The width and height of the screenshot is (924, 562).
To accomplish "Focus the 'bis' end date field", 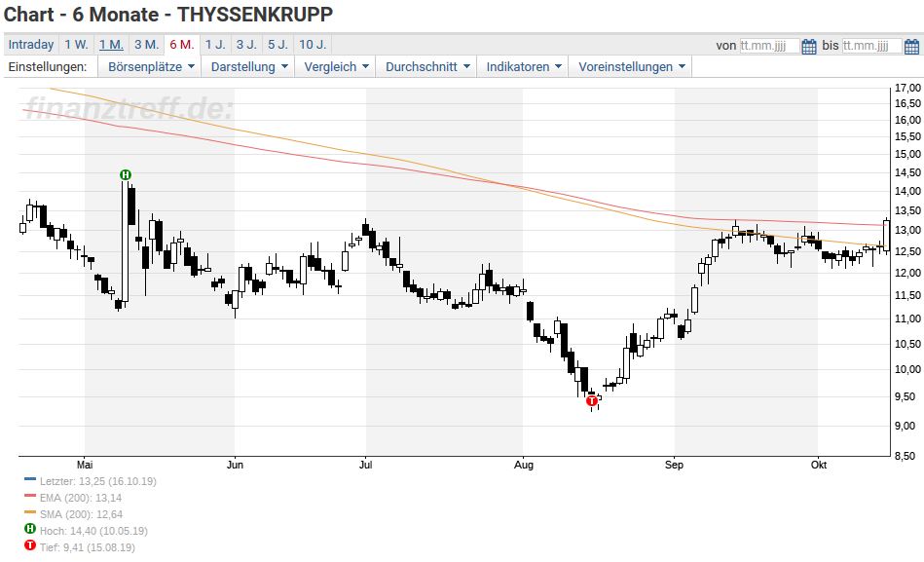I will click(872, 46).
